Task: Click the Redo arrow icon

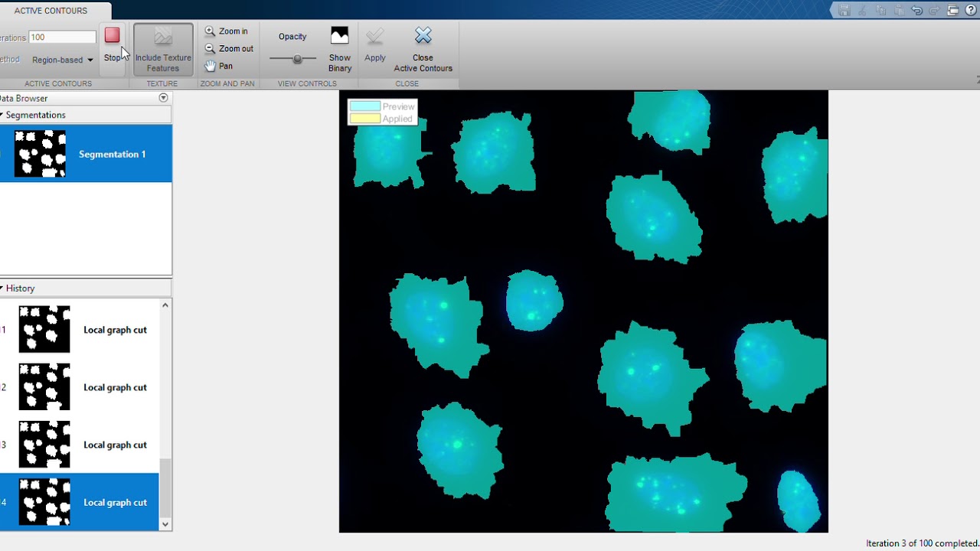Action: [x=934, y=11]
